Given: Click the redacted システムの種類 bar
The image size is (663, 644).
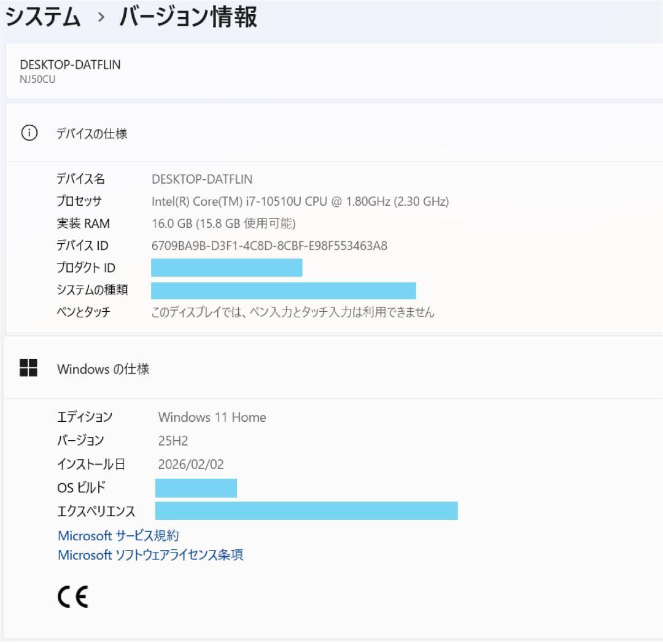Looking at the screenshot, I should pyautogui.click(x=284, y=289).
